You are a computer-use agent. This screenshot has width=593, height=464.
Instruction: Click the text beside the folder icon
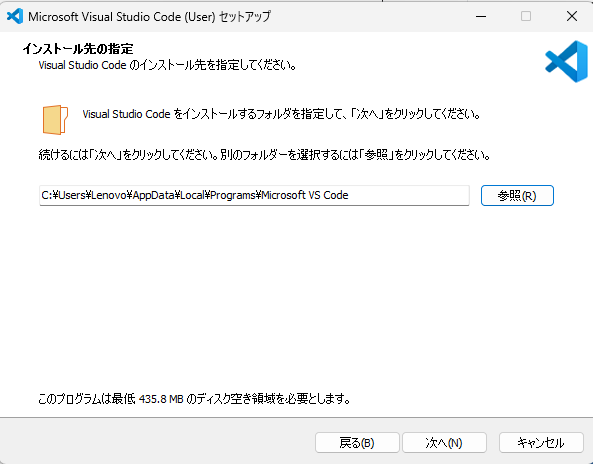click(281, 114)
